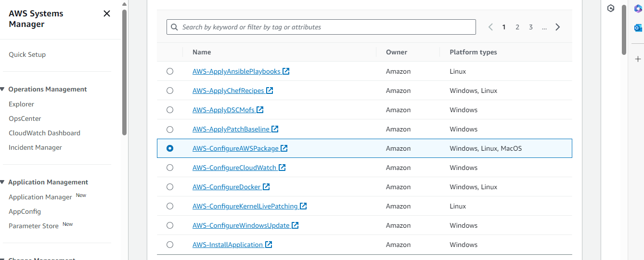This screenshot has width=644, height=260.
Task: Open the AWS-ConfigureDocker document link
Action: (227, 187)
